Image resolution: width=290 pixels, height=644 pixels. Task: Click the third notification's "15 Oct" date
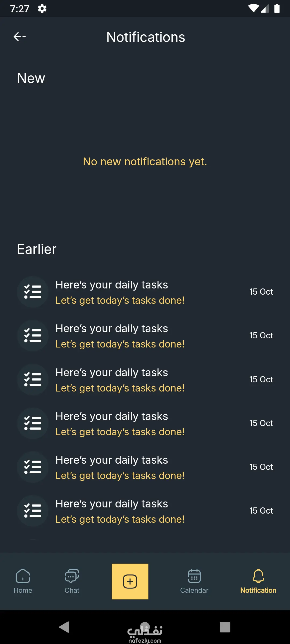pos(261,379)
